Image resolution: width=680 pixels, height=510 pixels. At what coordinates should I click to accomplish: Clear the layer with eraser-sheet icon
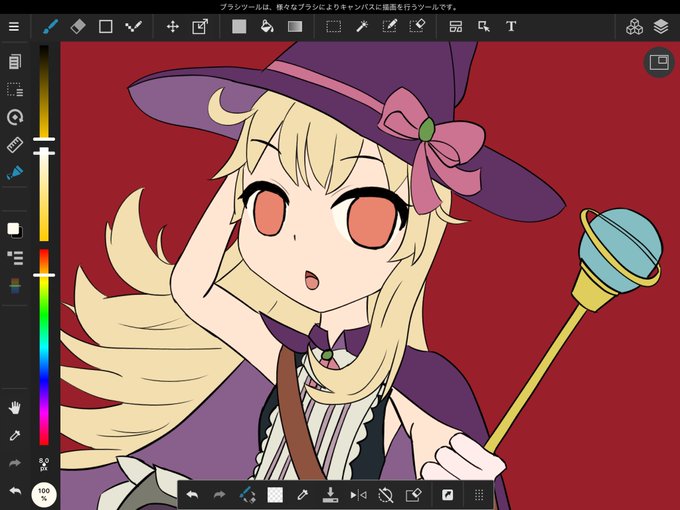pos(413,494)
